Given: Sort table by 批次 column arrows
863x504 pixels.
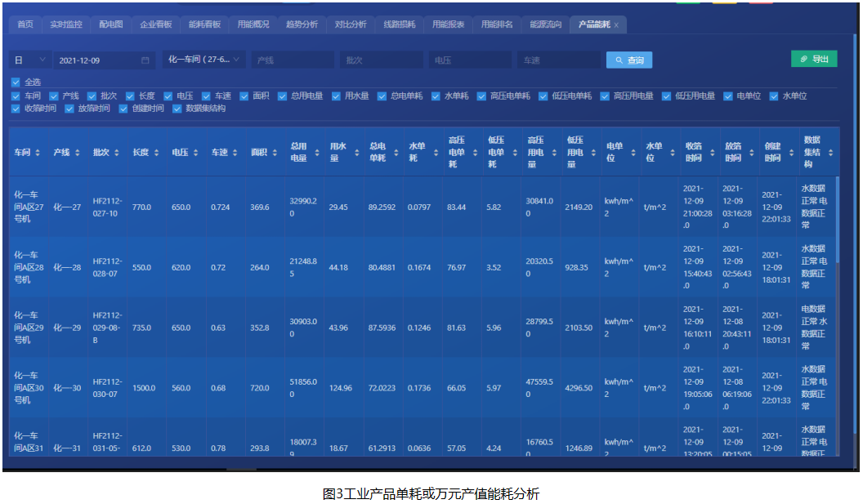Looking at the screenshot, I should 117,153.
